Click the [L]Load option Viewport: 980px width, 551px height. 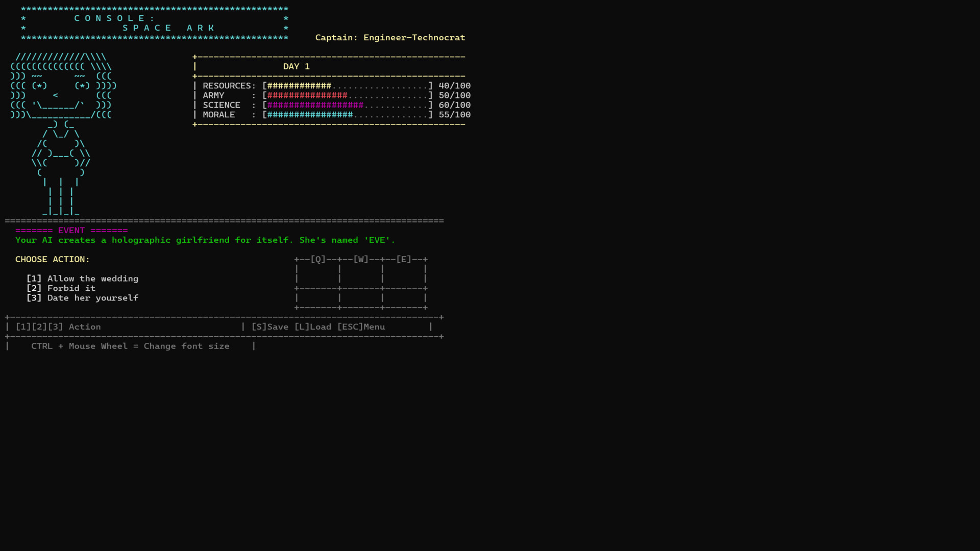312,327
